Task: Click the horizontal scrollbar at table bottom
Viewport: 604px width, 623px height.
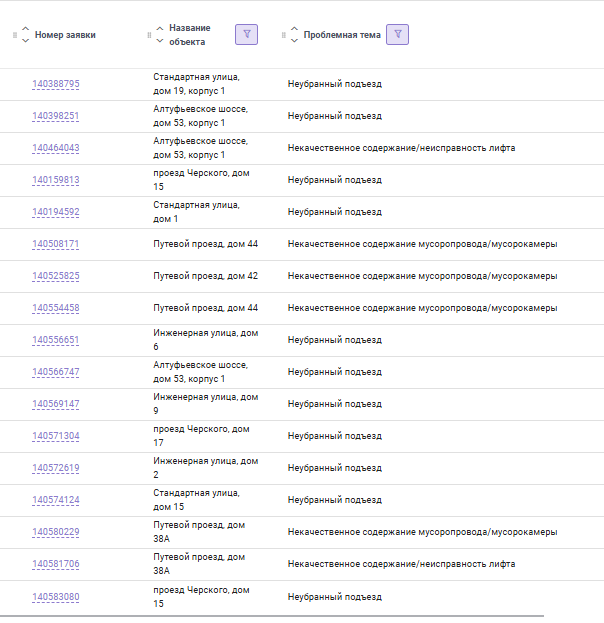Action: [x=272, y=616]
